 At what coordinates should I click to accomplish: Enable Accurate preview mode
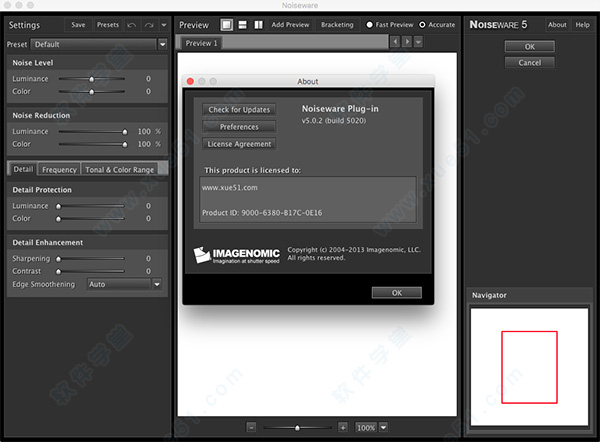pyautogui.click(x=437, y=24)
